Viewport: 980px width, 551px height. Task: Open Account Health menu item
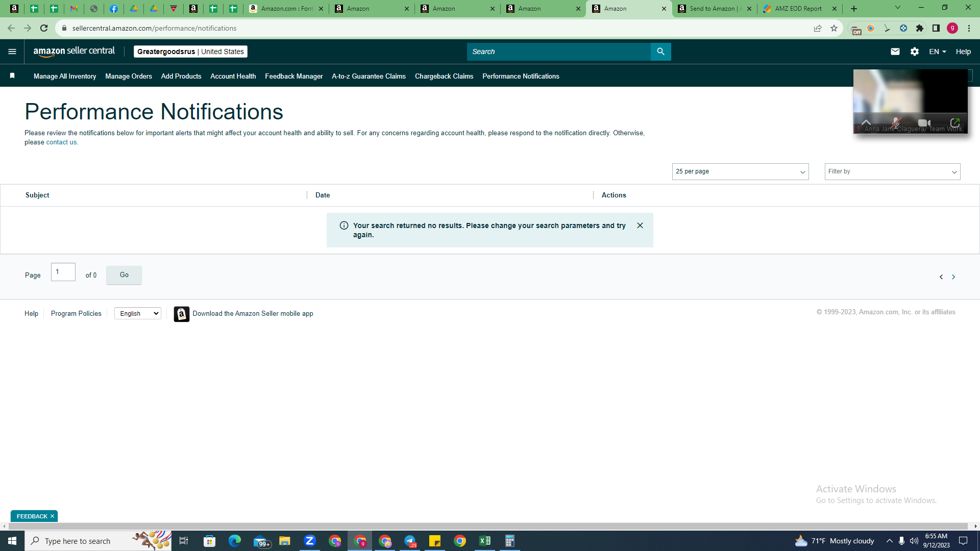point(233,76)
